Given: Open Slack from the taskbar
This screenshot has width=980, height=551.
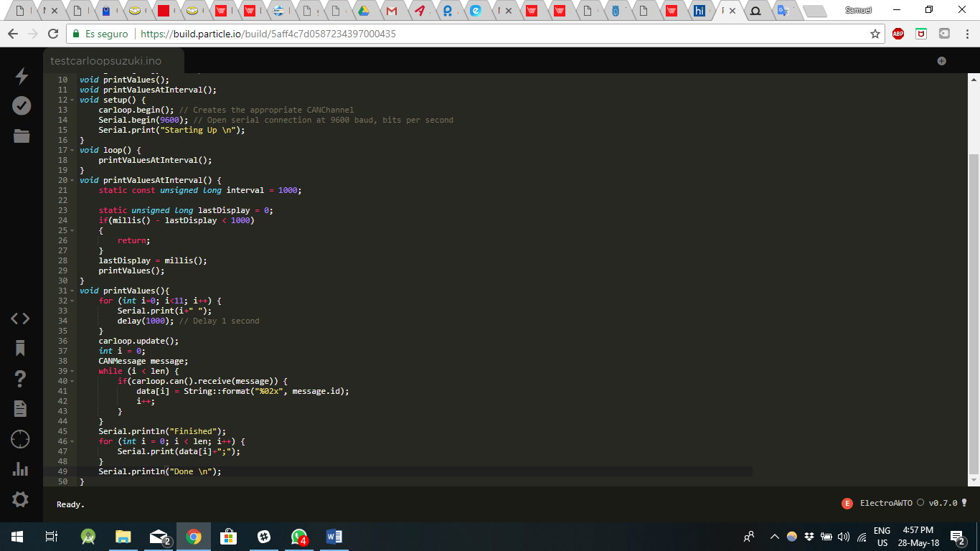Looking at the screenshot, I should point(264,537).
